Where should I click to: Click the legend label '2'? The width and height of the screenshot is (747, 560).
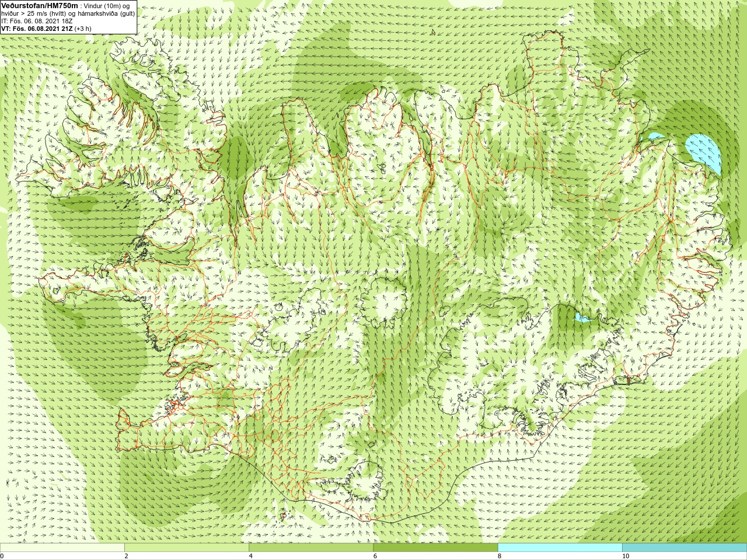[127, 556]
